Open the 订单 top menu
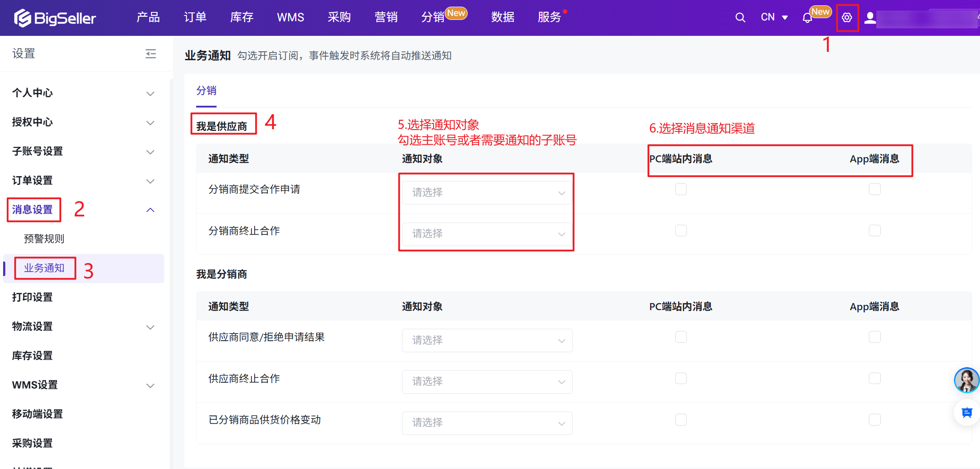980x469 pixels. [x=195, y=18]
